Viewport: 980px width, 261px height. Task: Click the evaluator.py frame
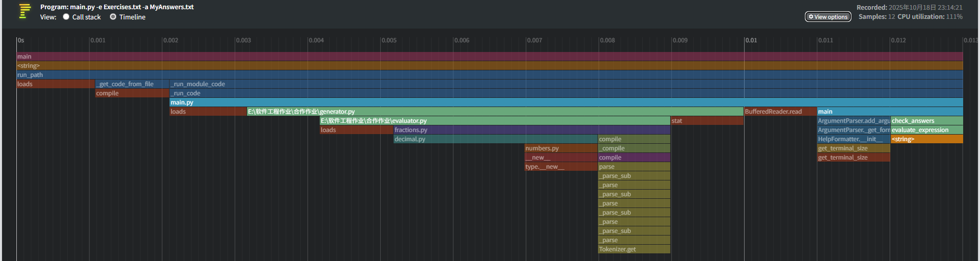click(495, 121)
